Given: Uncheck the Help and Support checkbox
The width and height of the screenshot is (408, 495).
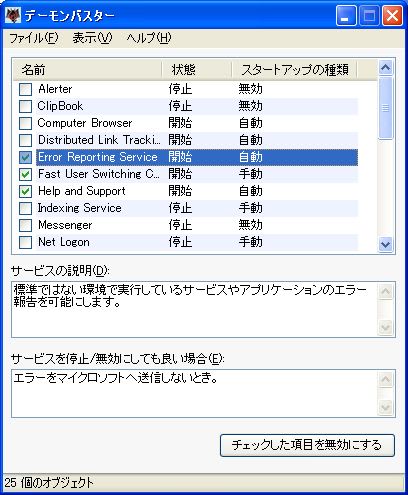Looking at the screenshot, I should click(25, 191).
